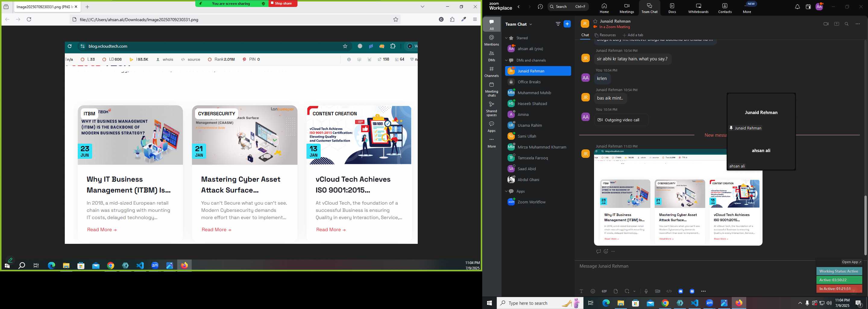
Task: Open the AA profile avatar menu
Action: (x=819, y=6)
